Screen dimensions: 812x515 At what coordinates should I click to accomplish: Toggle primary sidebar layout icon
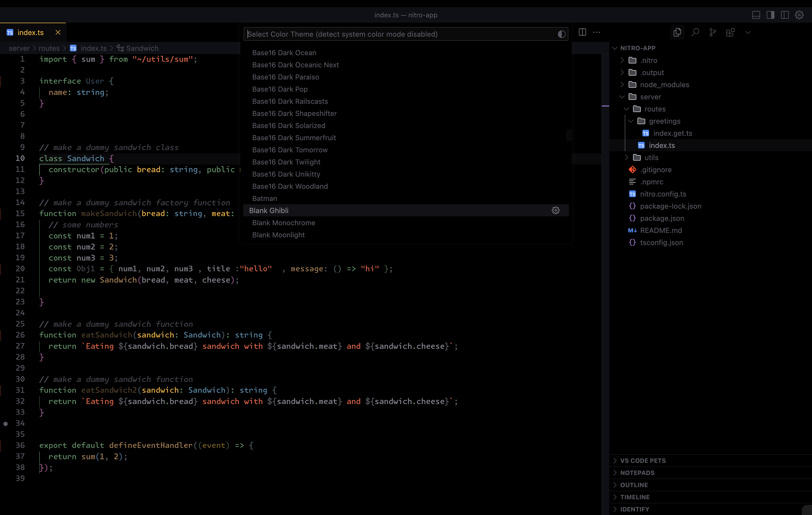(x=771, y=15)
